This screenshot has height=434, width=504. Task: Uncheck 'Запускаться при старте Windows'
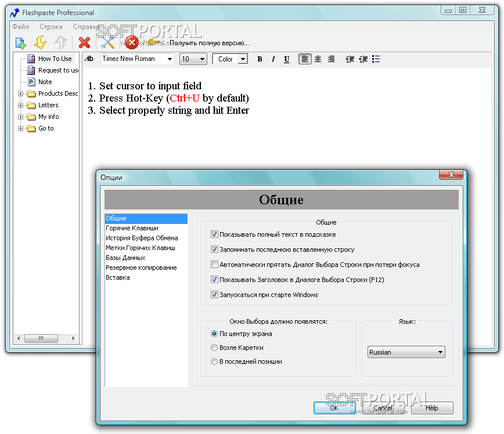pyautogui.click(x=214, y=295)
